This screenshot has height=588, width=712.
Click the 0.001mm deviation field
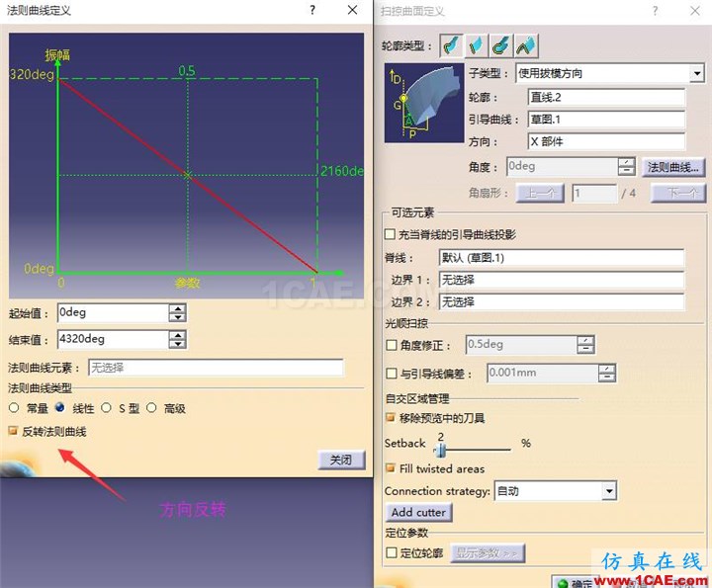543,374
